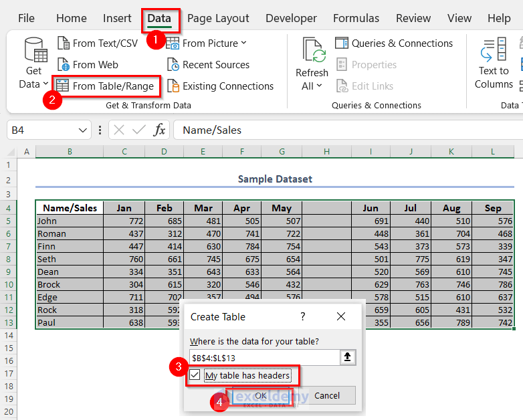Toggle My table has headers checkbox
This screenshot has height=420, width=523.
coord(195,376)
